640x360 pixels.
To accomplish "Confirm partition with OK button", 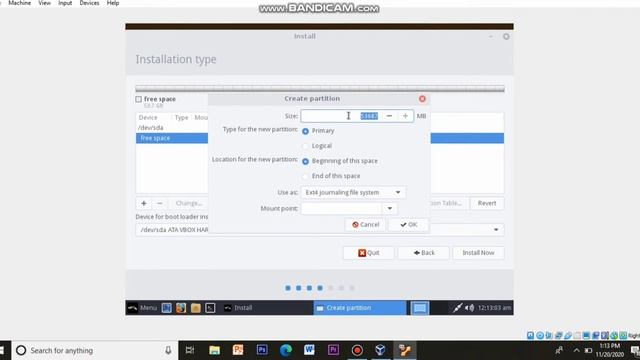I will click(409, 224).
